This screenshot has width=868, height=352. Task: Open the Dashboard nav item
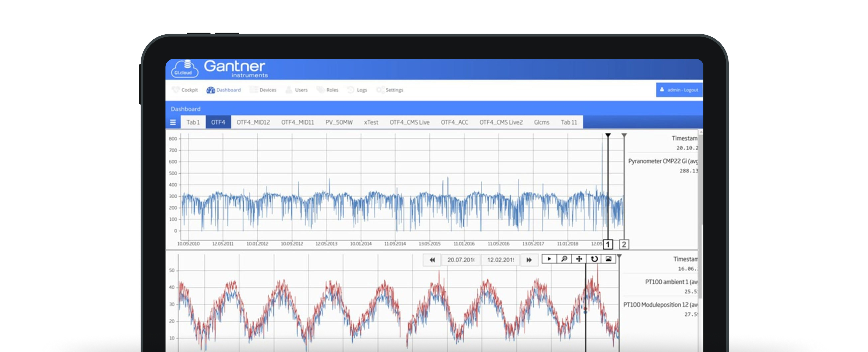224,90
